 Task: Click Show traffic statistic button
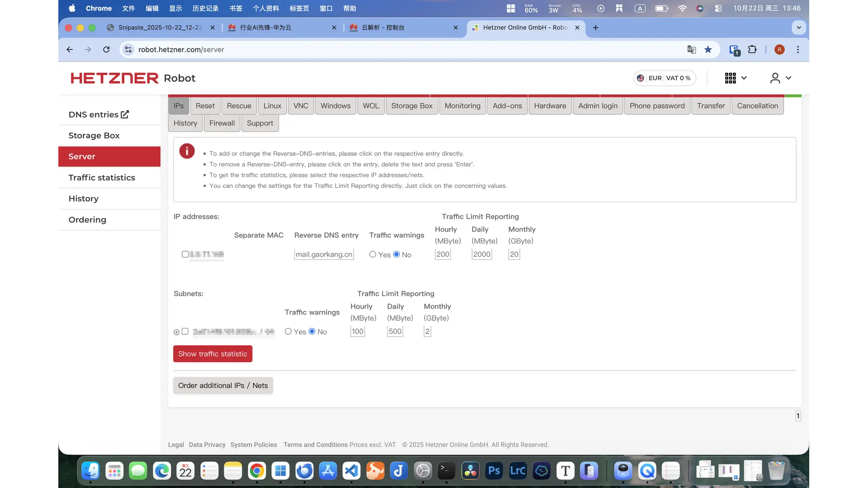(x=212, y=354)
